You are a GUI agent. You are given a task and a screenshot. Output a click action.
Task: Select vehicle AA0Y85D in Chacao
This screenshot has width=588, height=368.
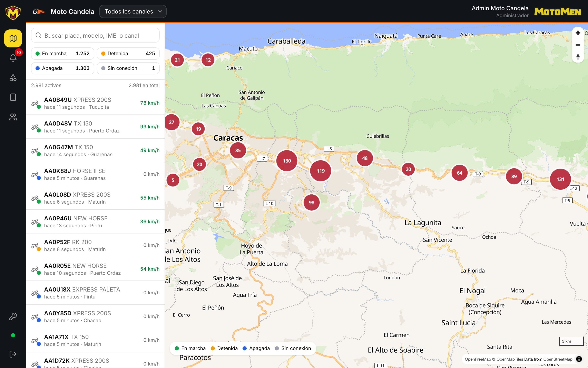coord(95,317)
